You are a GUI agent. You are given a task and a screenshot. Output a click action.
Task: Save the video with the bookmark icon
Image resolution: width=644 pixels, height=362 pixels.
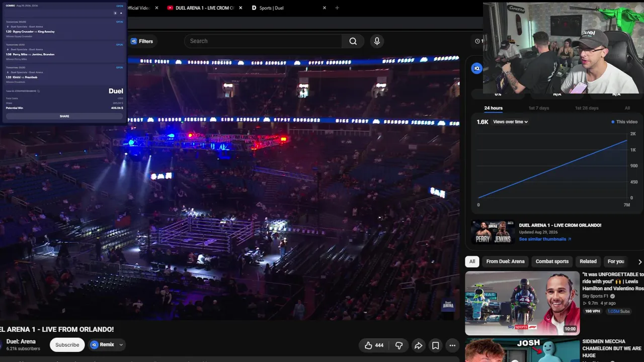pyautogui.click(x=436, y=345)
